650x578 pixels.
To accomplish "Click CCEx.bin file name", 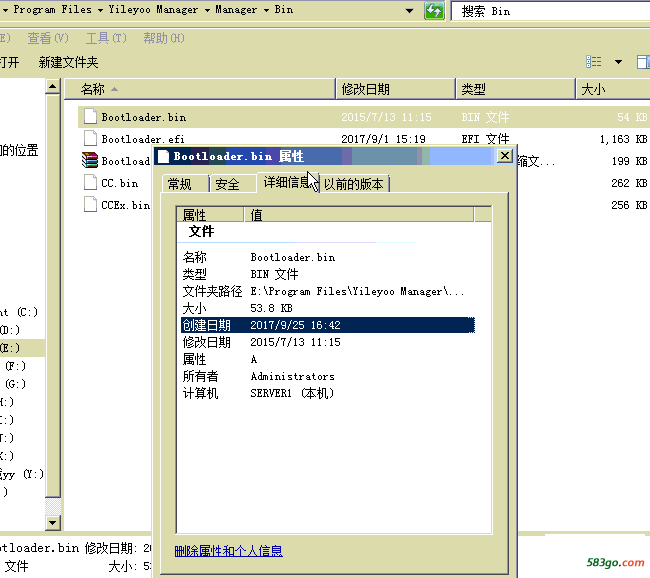I will point(126,205).
